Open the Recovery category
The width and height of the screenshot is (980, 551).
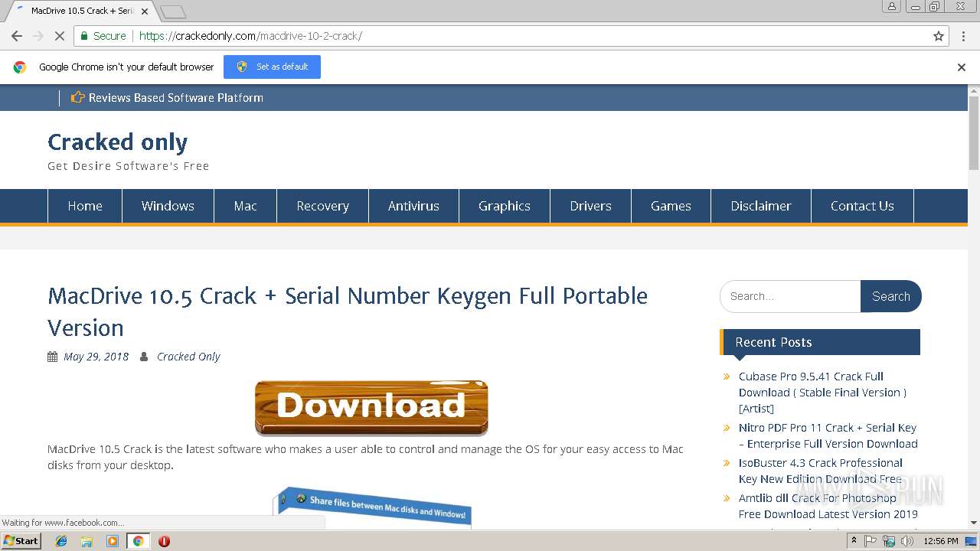(x=322, y=206)
